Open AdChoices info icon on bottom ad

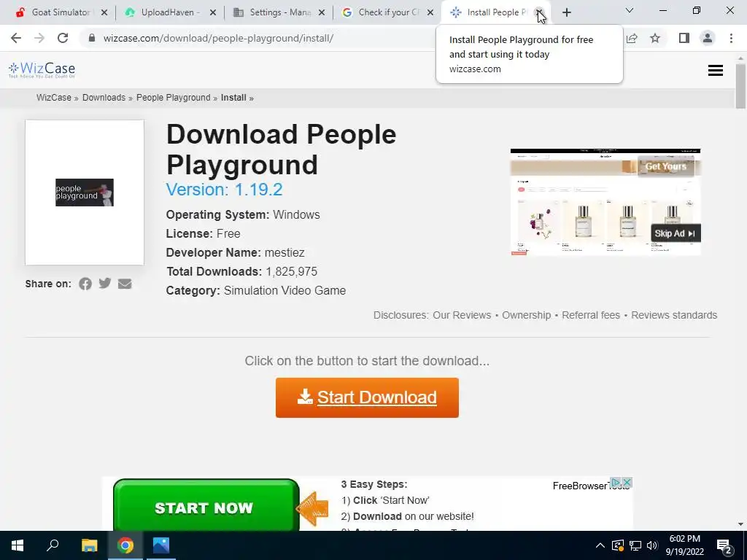pos(616,483)
